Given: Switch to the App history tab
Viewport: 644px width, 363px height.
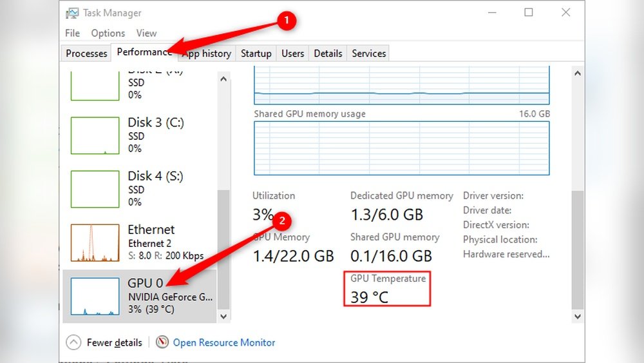Looking at the screenshot, I should pos(207,54).
